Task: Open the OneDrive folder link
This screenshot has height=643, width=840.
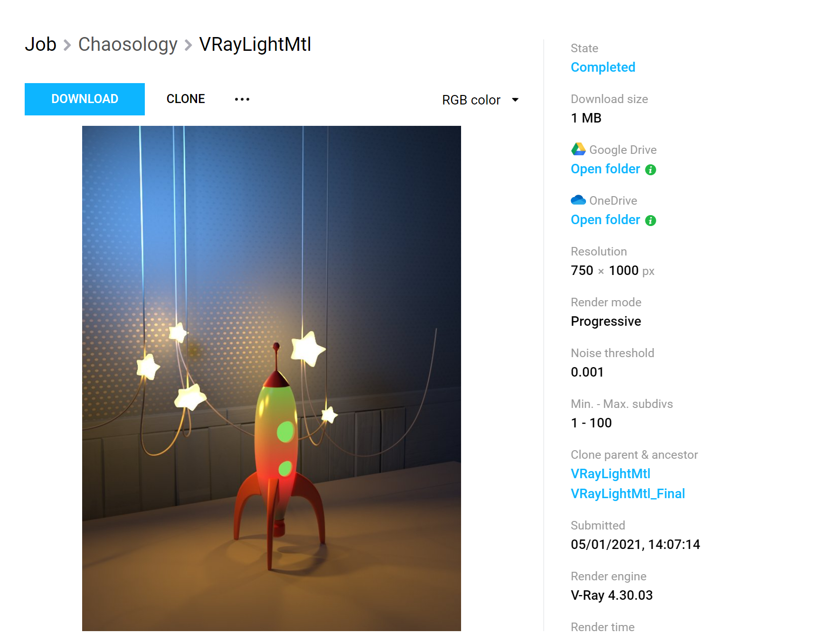Action: tap(605, 220)
